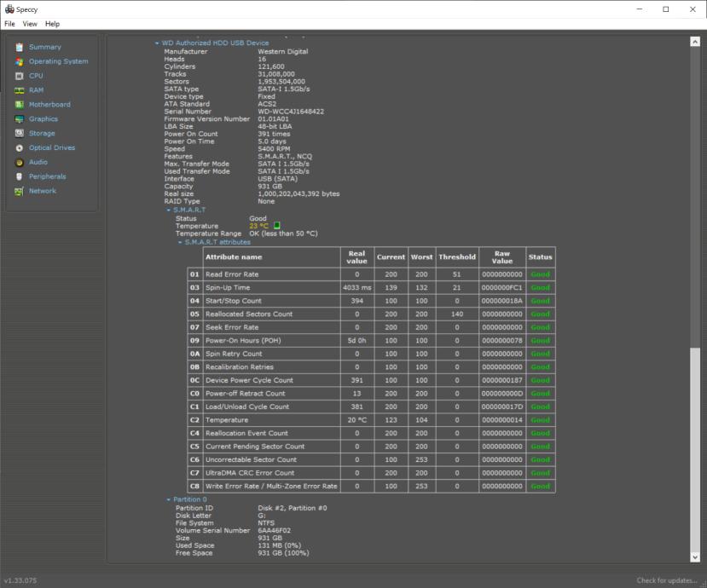Select the Graphics monitor icon

19,119
